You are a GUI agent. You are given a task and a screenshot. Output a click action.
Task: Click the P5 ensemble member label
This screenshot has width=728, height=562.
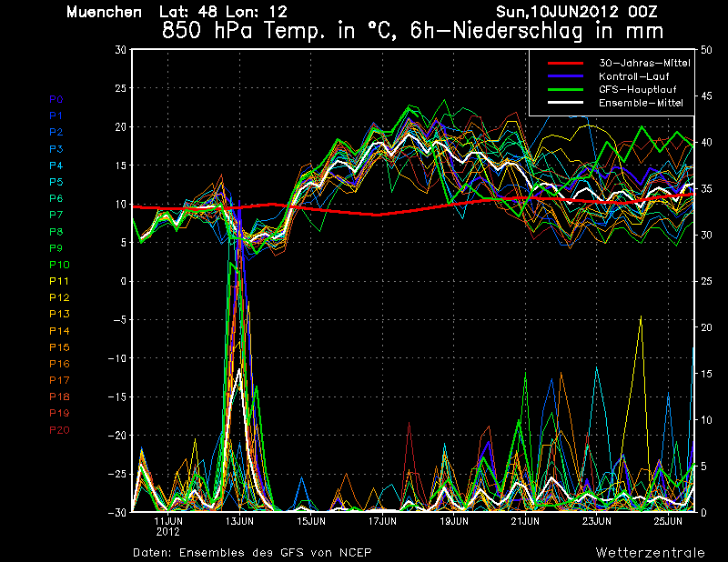tap(56, 182)
